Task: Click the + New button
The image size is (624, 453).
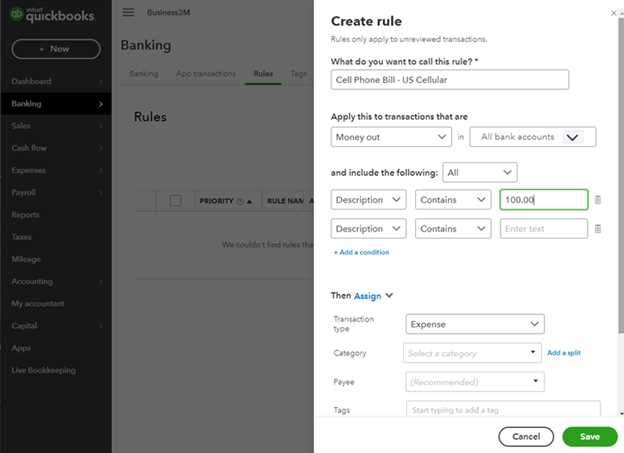Action: click(56, 49)
